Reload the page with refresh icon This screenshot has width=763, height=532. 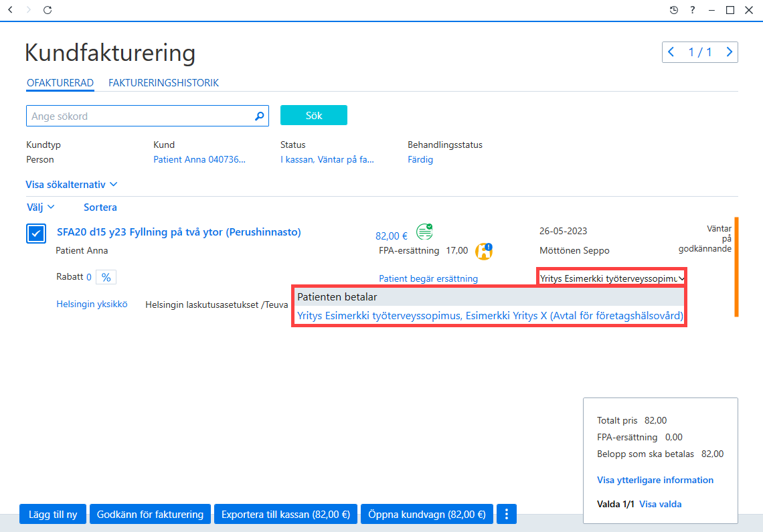pos(48,10)
